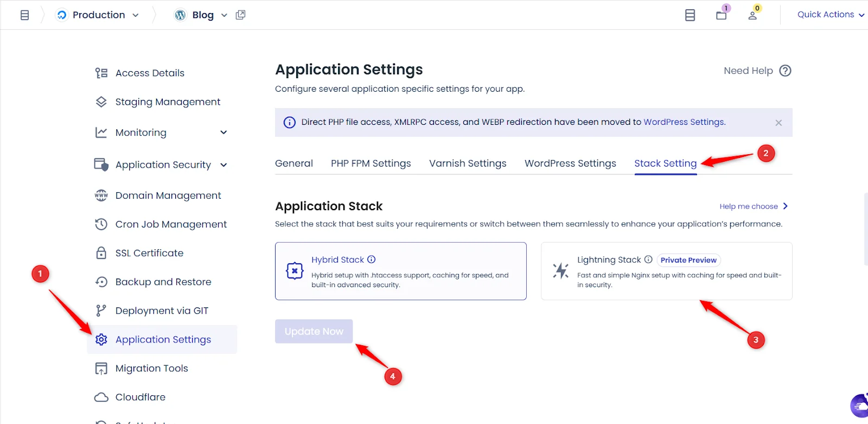Click the Help me choose link
868x424 pixels.
tap(749, 206)
